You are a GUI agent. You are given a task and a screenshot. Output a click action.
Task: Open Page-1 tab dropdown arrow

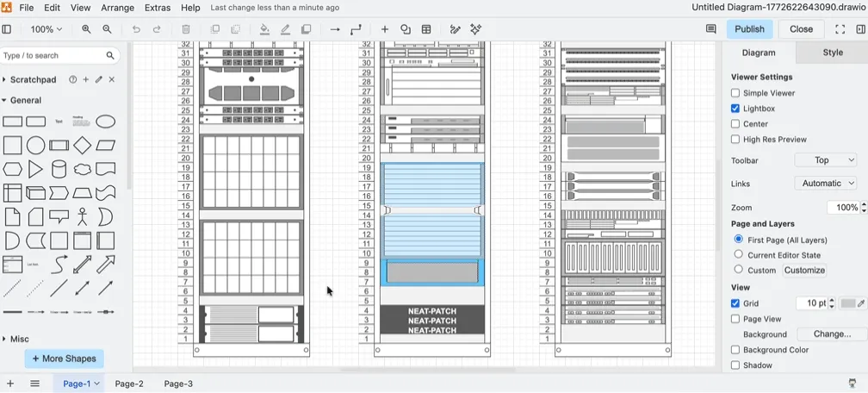pyautogui.click(x=96, y=384)
